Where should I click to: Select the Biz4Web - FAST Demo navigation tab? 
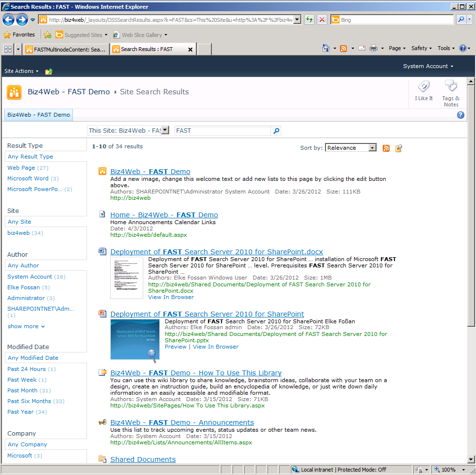coord(38,115)
